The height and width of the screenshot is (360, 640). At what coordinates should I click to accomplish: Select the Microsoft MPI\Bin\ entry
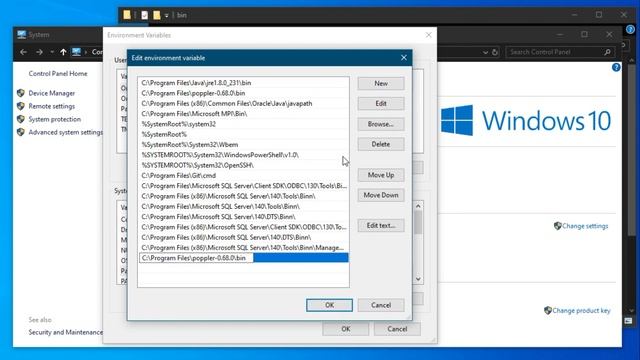[x=243, y=113]
